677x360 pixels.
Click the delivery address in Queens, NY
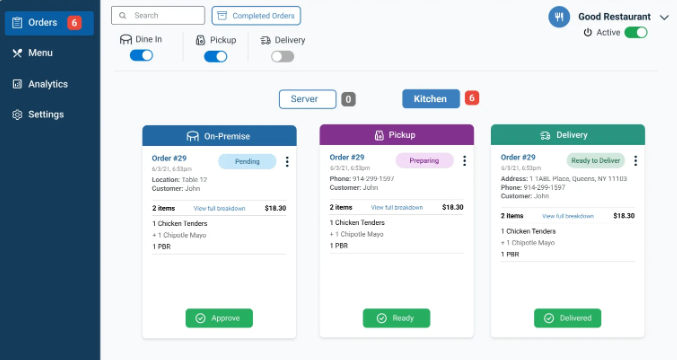(578, 179)
